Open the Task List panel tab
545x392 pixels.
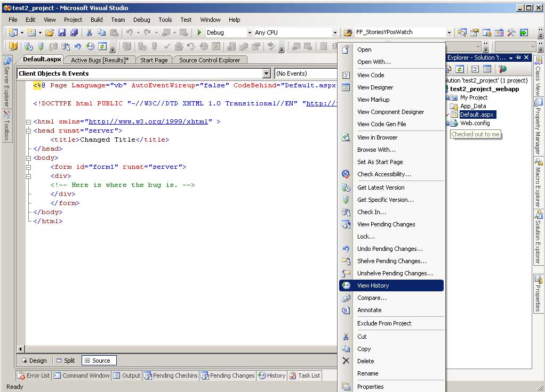coord(305,375)
